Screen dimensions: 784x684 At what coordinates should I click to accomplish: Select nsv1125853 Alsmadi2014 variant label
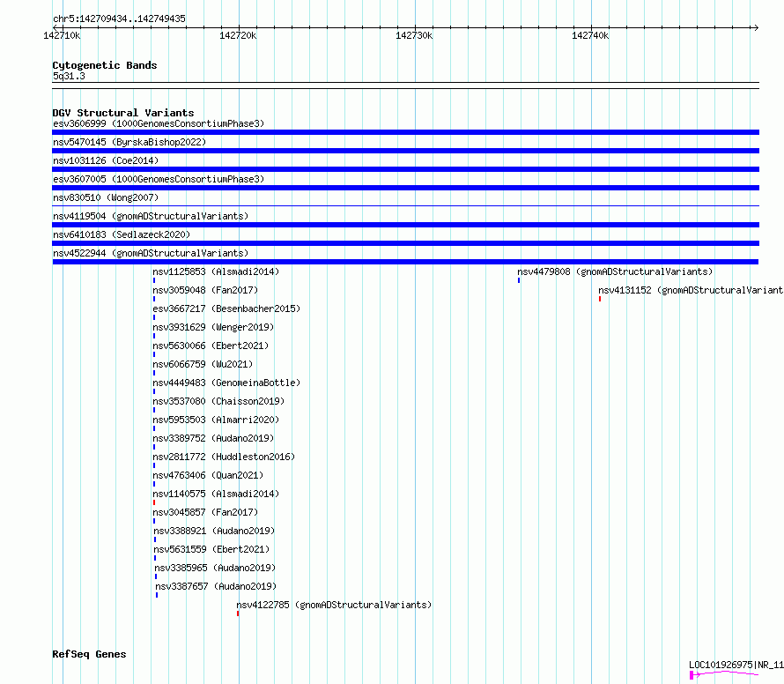tap(216, 271)
